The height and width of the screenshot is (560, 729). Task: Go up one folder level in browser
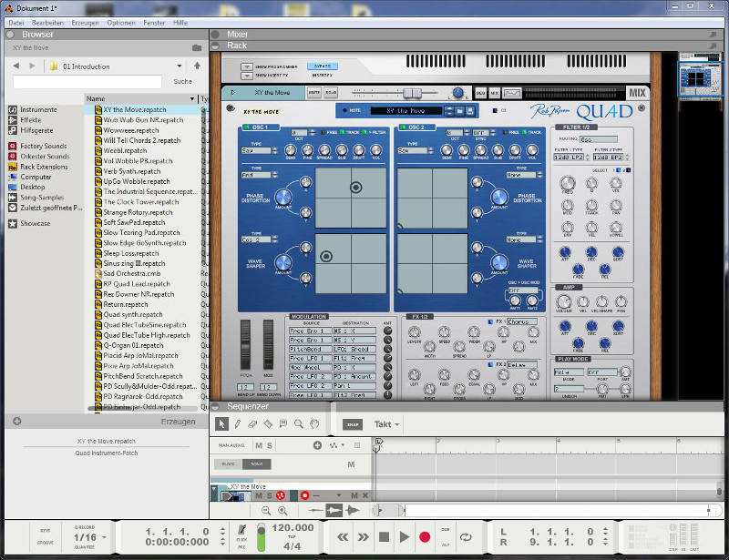click(197, 66)
